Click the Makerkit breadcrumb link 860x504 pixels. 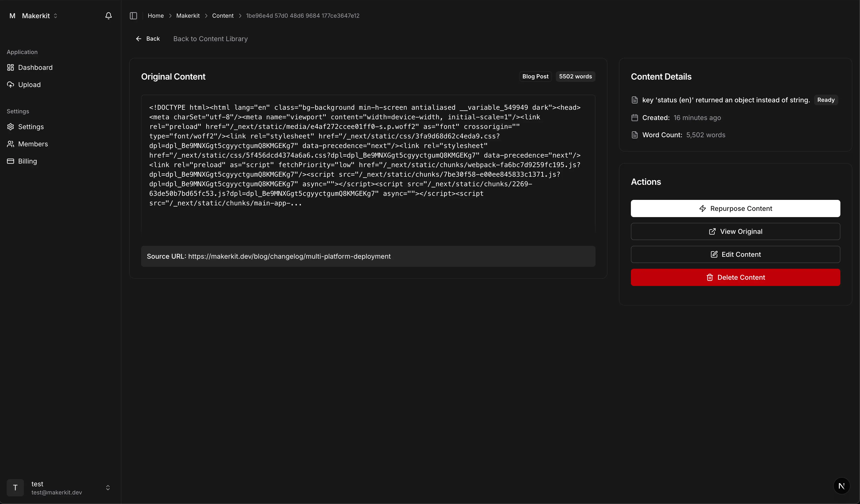188,16
